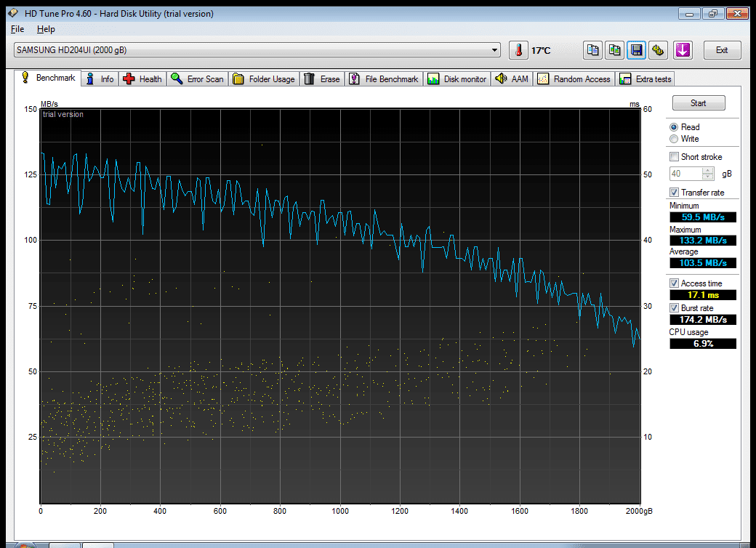Open the File menu
The height and width of the screenshot is (548, 756).
coord(17,29)
